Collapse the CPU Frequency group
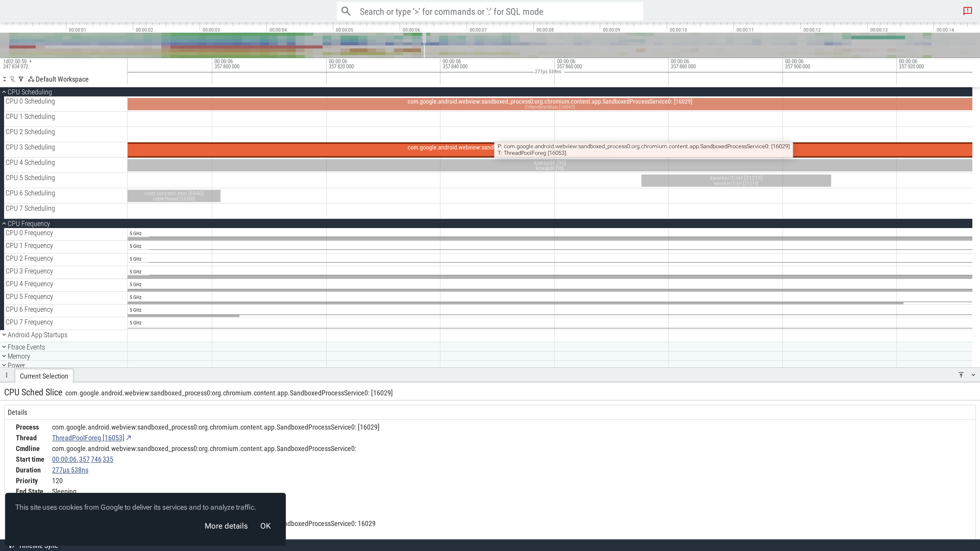980x551 pixels. coord(4,224)
